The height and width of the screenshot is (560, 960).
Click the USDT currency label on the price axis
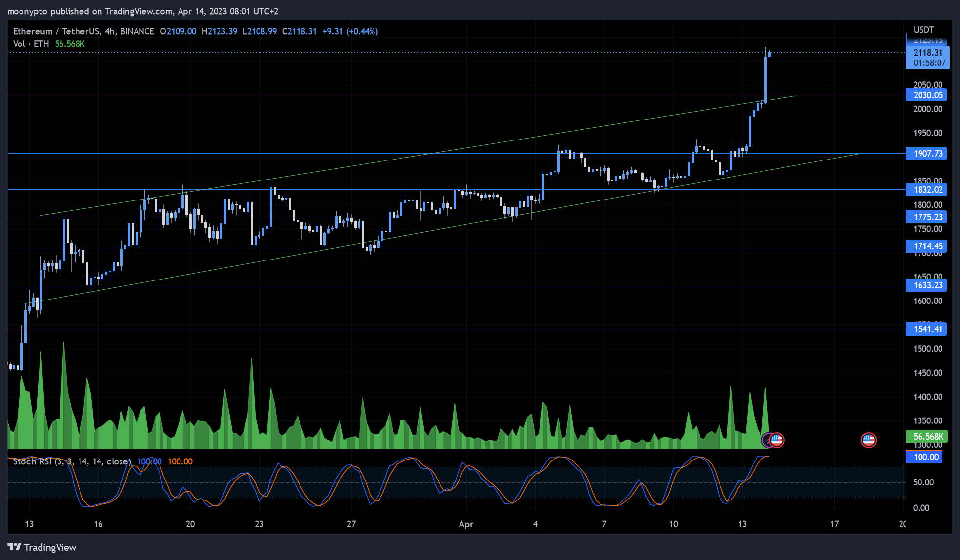pos(923,30)
